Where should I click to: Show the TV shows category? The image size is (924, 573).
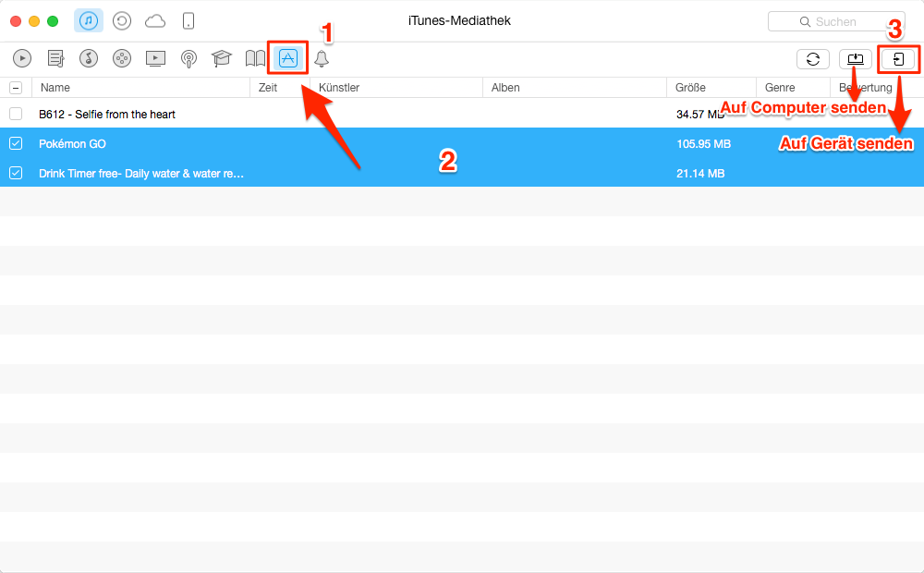[x=155, y=58]
